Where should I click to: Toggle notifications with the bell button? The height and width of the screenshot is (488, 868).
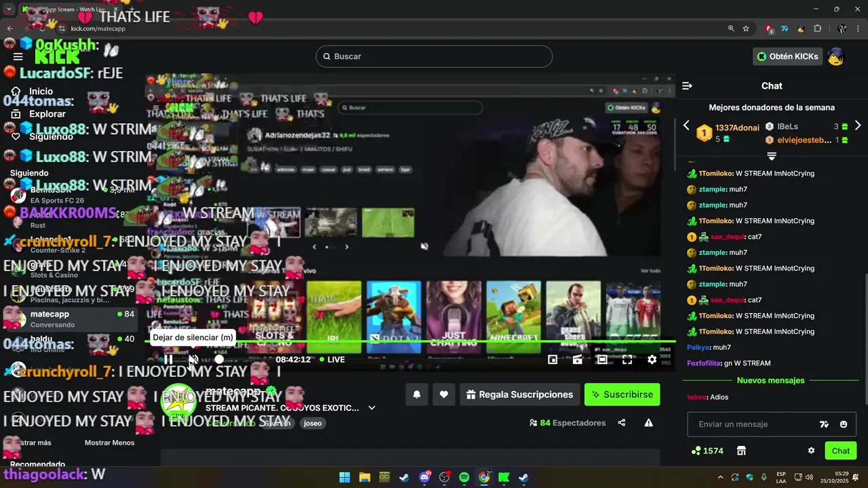(417, 394)
